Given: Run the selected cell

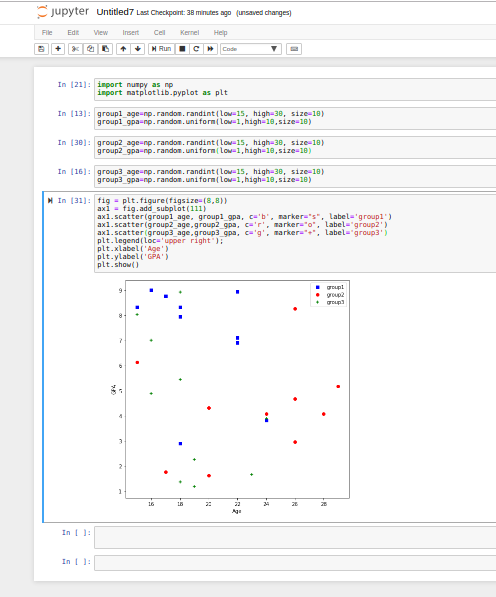Looking at the screenshot, I should coord(161,49).
